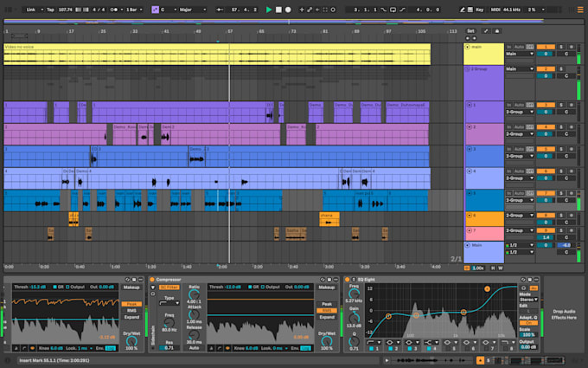Jump to previous locator arrow
The height and width of the screenshot is (368, 588).
(x=468, y=38)
